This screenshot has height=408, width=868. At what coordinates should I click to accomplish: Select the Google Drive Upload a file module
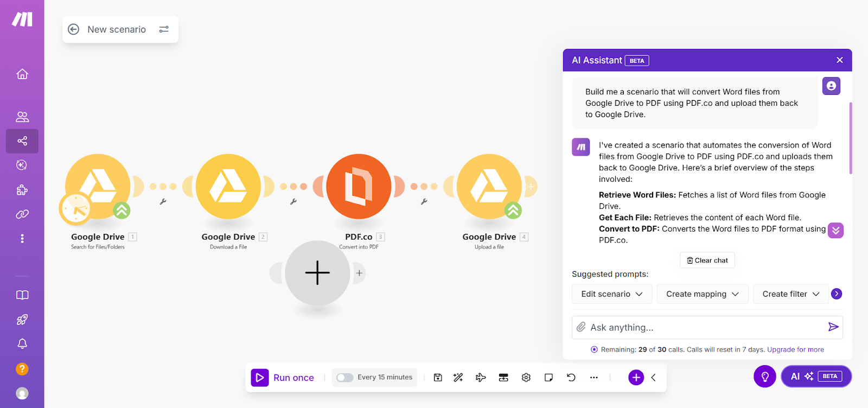pyautogui.click(x=489, y=186)
